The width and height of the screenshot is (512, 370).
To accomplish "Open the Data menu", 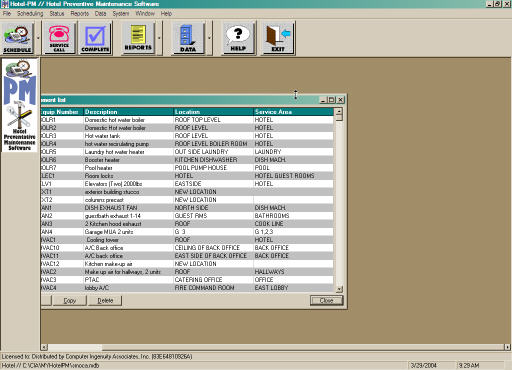I will [100, 14].
